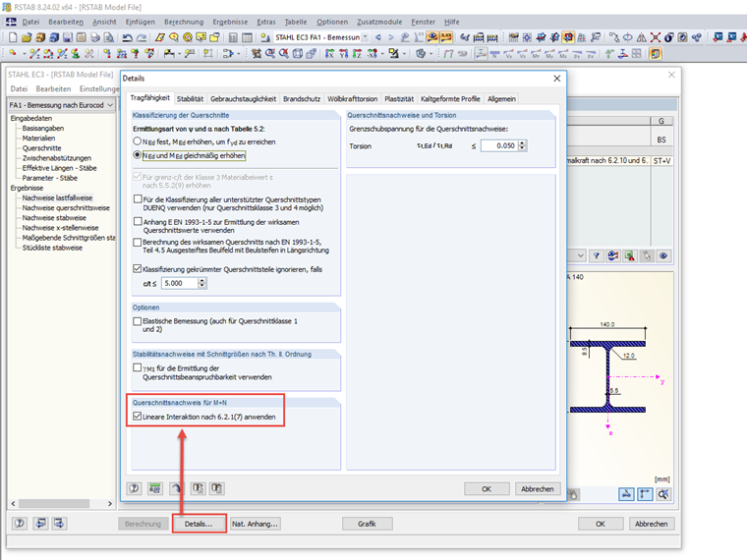Select 'NEd und MEd gleichmäßig erhöhen' radio option
The image size is (747, 560).
coord(138,155)
